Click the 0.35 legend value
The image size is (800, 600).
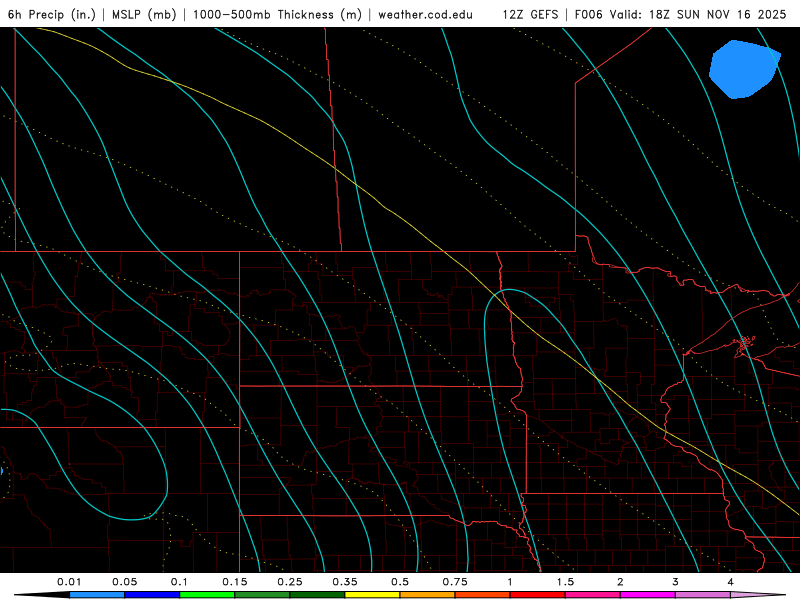pos(345,582)
